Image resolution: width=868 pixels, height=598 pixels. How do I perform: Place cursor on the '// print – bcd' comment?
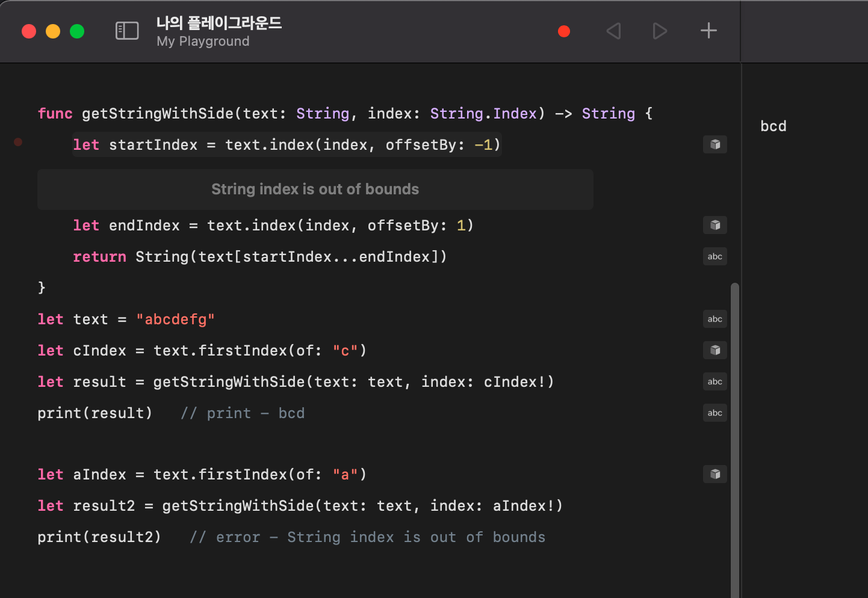coord(243,413)
